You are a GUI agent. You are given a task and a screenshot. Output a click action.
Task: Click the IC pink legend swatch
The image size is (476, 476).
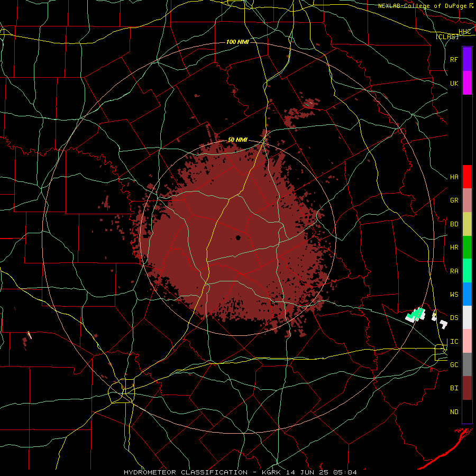(x=467, y=341)
